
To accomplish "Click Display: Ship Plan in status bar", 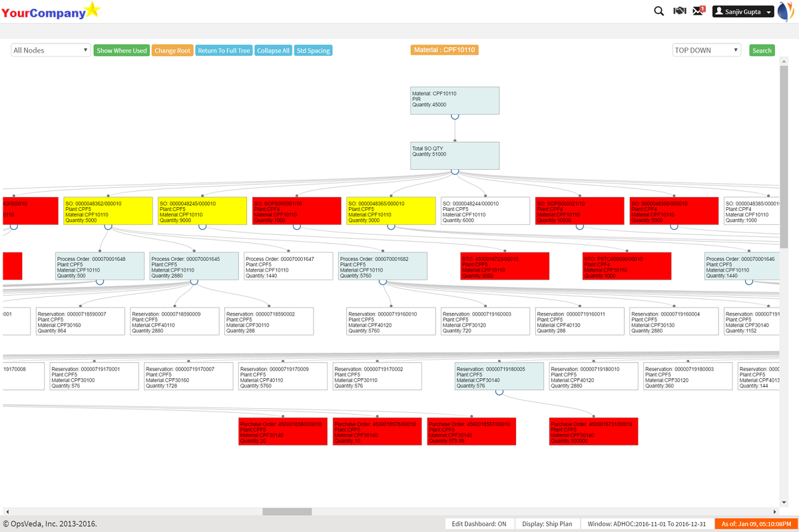I will [547, 524].
